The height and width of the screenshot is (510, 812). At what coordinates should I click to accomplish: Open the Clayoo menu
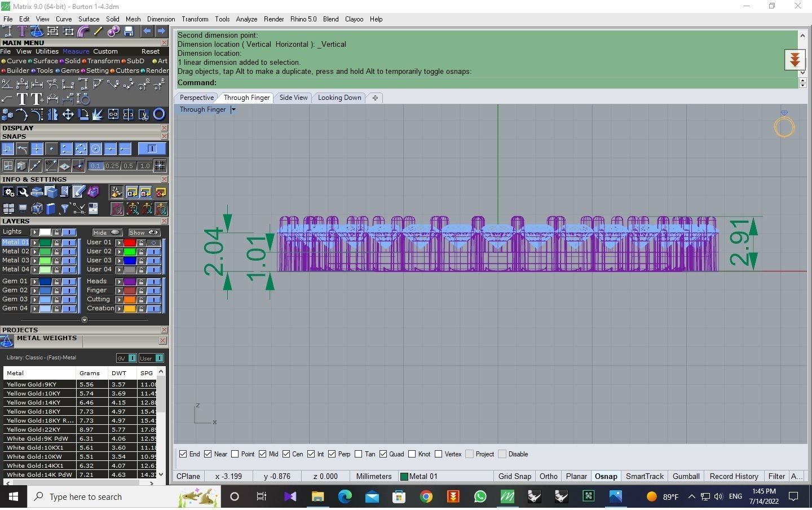point(354,19)
